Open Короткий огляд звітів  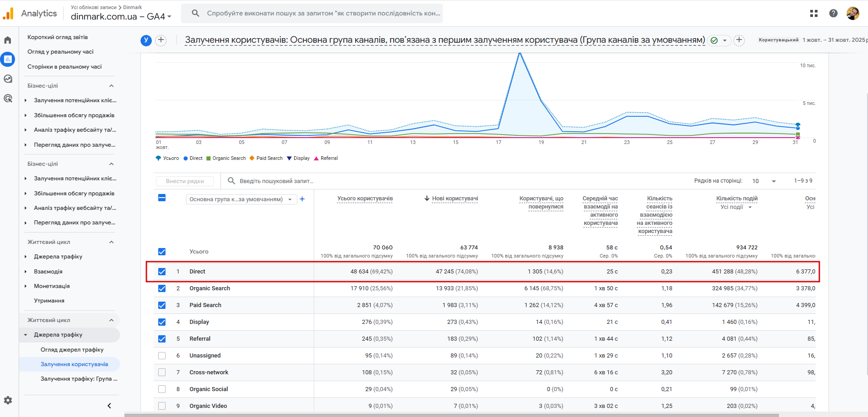58,37
